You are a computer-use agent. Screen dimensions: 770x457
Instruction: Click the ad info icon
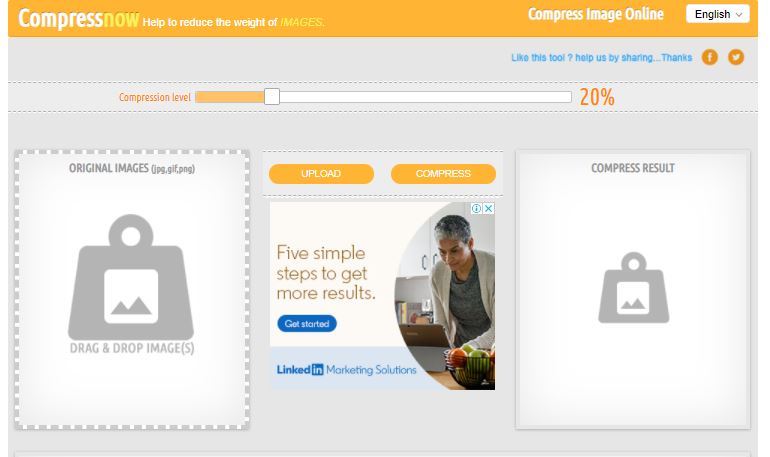(476, 209)
